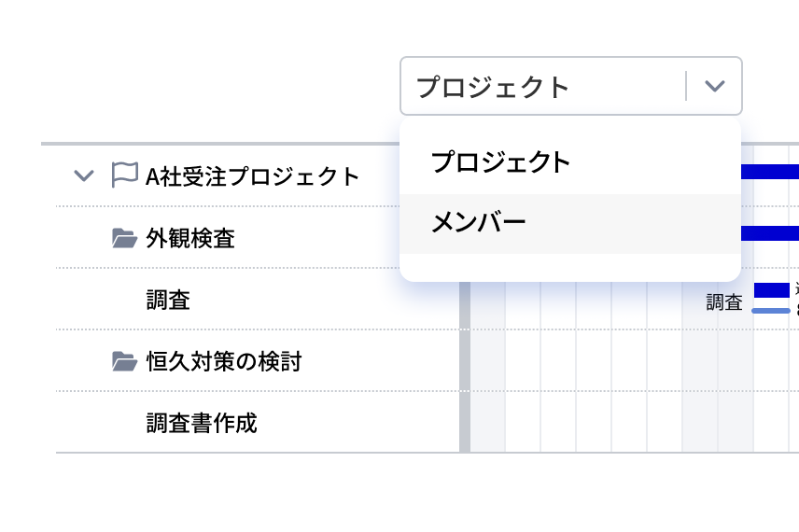This screenshot has width=799, height=532.
Task: Click the プロジェクト combo box field
Action: pyautogui.click(x=543, y=87)
